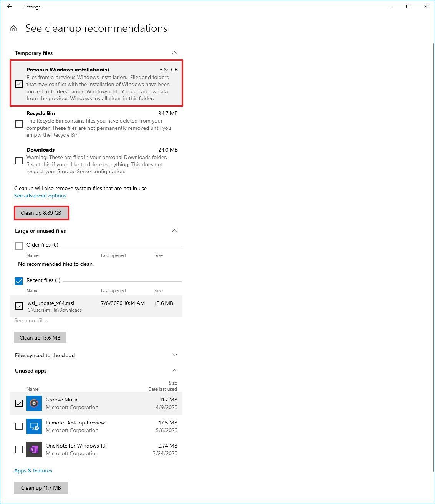Viewport: 435px width, 504px height.
Task: Uncheck the Groove Music checkbox
Action: (x=19, y=403)
